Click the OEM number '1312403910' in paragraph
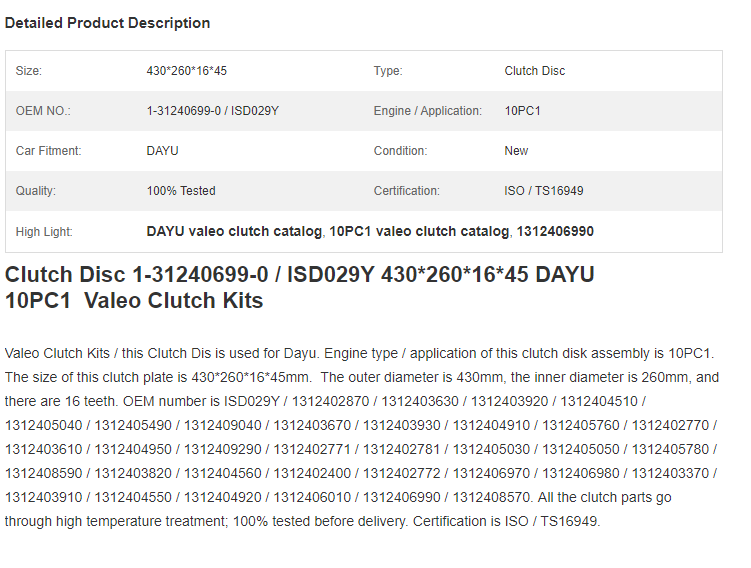The width and height of the screenshot is (751, 568). (x=44, y=497)
